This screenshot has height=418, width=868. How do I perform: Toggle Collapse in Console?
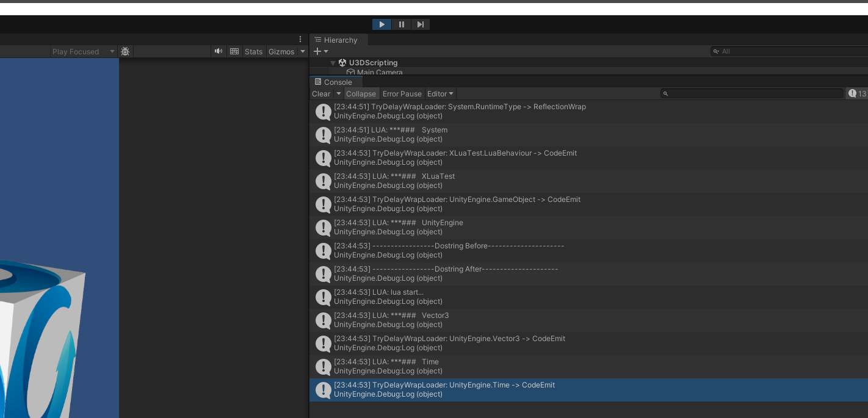[361, 93]
